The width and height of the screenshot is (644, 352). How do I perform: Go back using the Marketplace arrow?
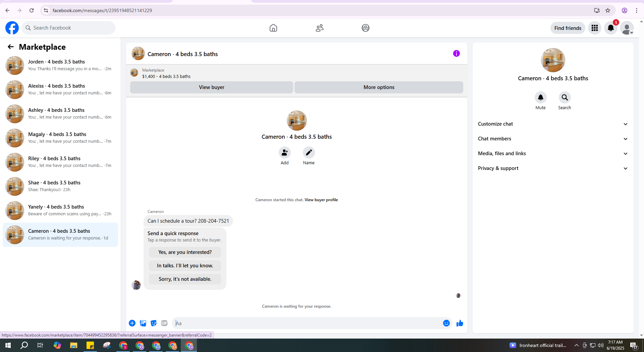11,47
